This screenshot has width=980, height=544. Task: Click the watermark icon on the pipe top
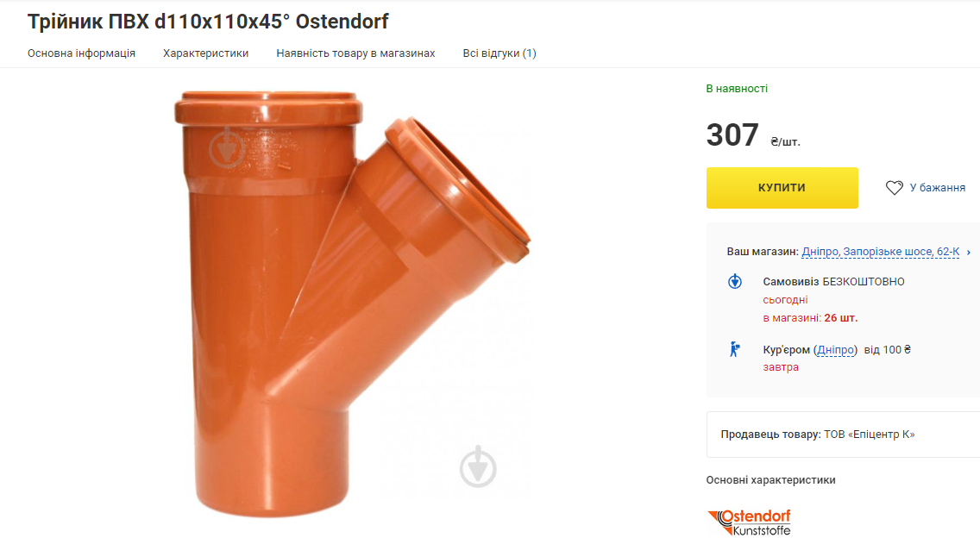tap(226, 148)
